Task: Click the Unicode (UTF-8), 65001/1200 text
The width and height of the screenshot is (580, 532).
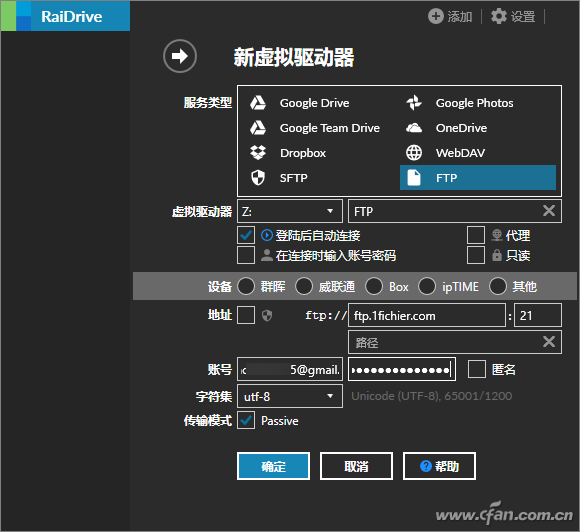Action: [x=431, y=396]
